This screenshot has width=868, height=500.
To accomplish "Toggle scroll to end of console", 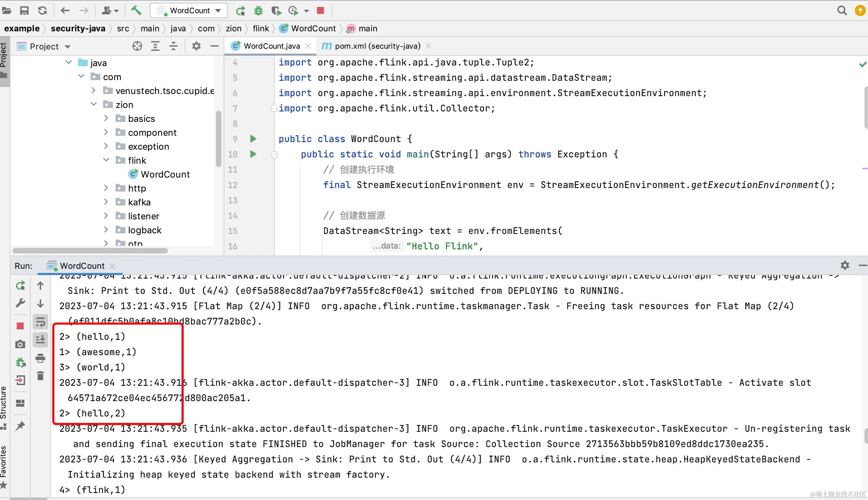I will pyautogui.click(x=40, y=339).
